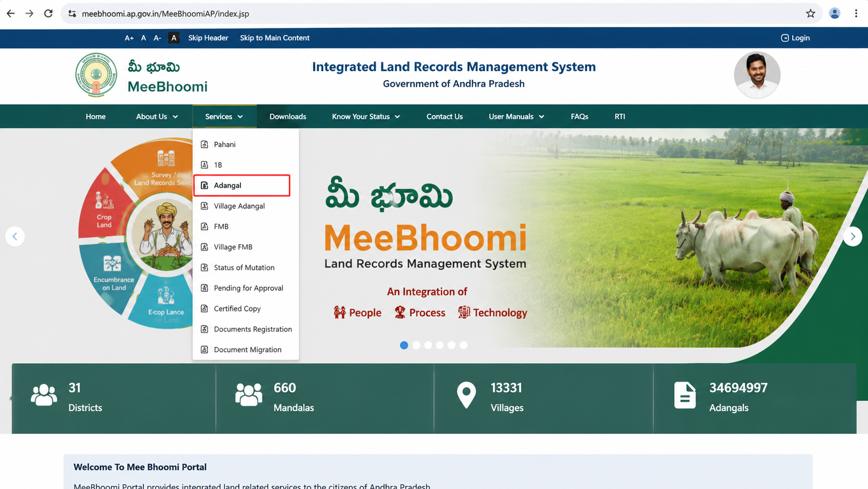
Task: Expand the Know Your Status dropdown
Action: 366,116
